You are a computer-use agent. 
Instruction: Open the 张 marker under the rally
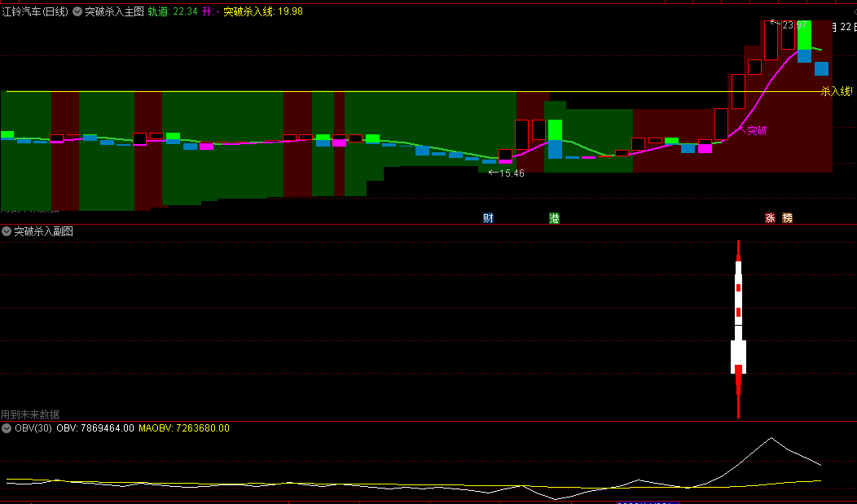pos(770,218)
